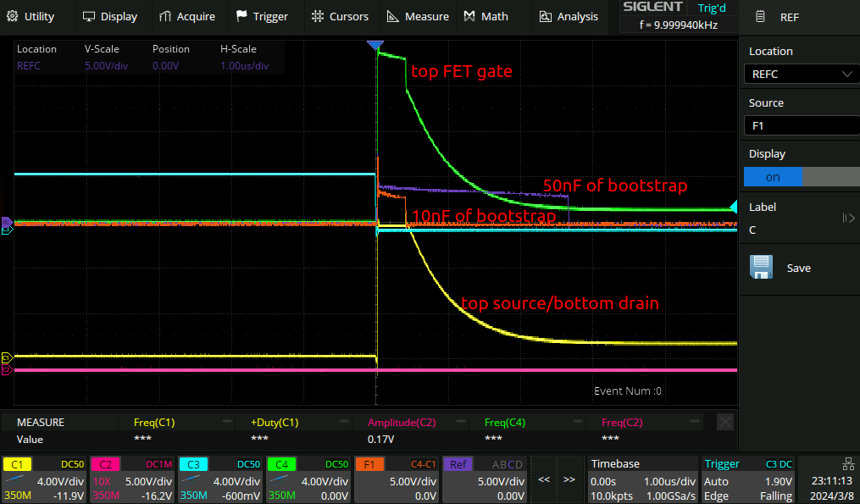Click the Acquire waveform icon
The height and width of the screenshot is (504, 860).
click(164, 16)
